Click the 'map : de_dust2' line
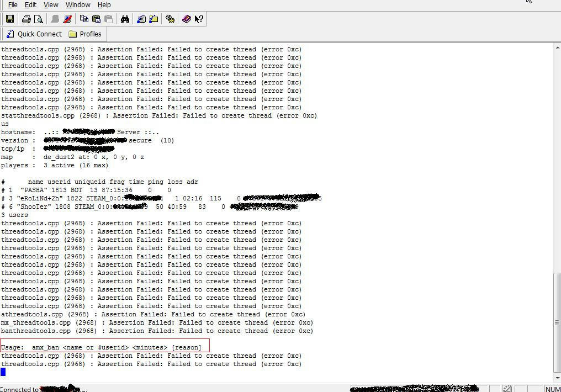 coord(72,157)
